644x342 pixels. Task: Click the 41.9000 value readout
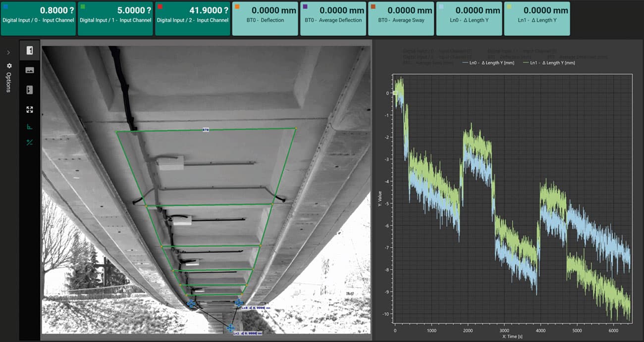click(209, 10)
